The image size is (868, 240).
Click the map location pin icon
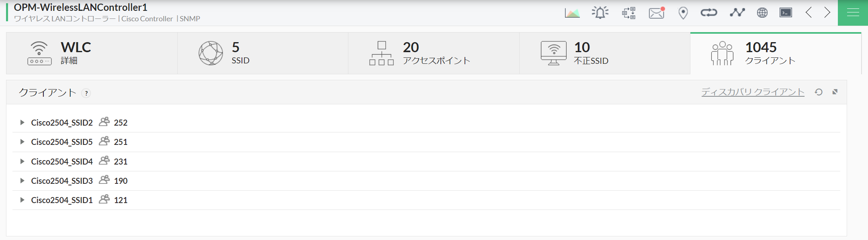click(x=683, y=13)
